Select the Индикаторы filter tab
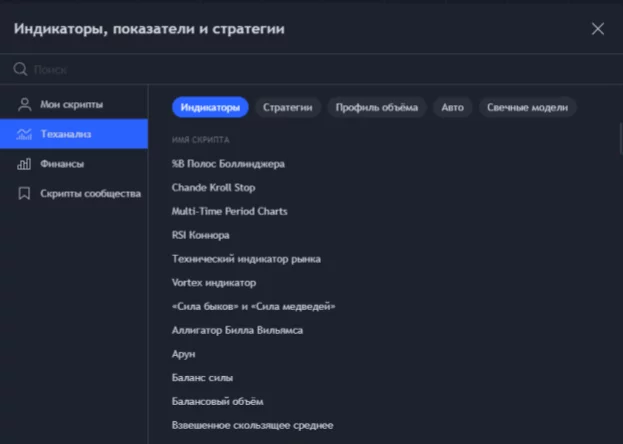 pos(210,107)
